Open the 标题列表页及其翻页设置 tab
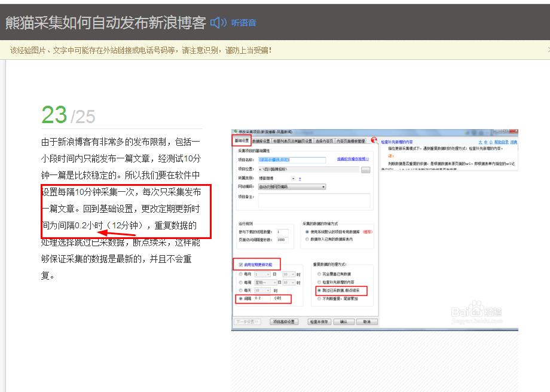Viewport: 550px width, 392px height. tap(292, 141)
